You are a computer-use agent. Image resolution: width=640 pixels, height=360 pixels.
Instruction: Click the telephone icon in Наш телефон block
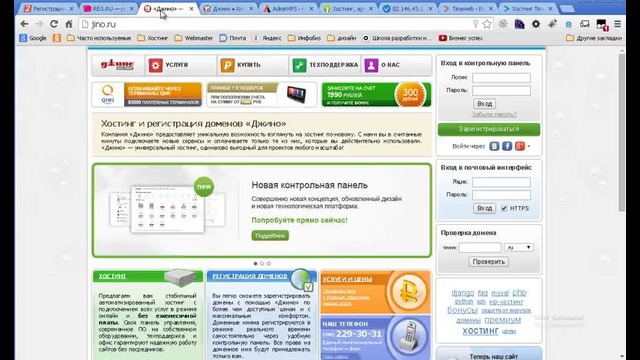click(x=409, y=336)
